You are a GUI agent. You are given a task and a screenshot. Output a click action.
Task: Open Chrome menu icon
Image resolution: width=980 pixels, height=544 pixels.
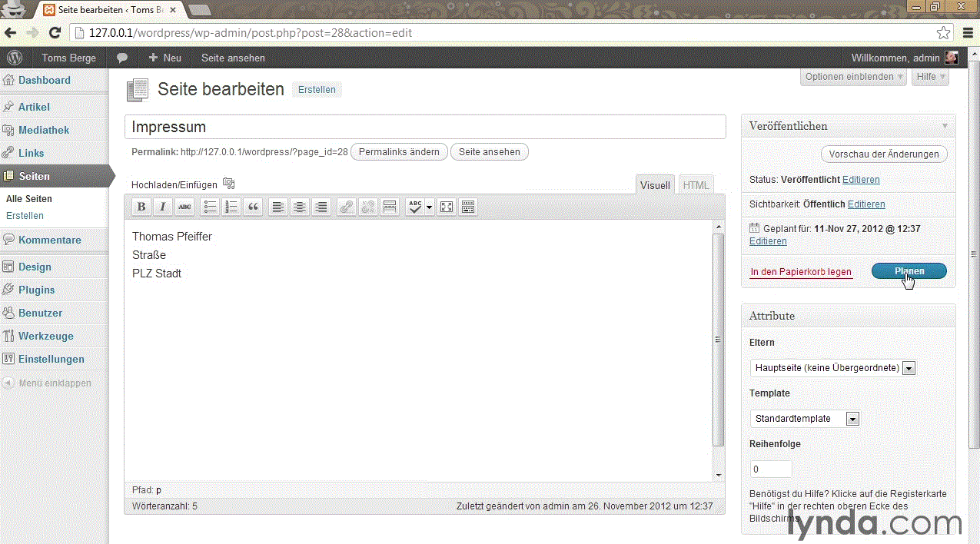pos(968,33)
